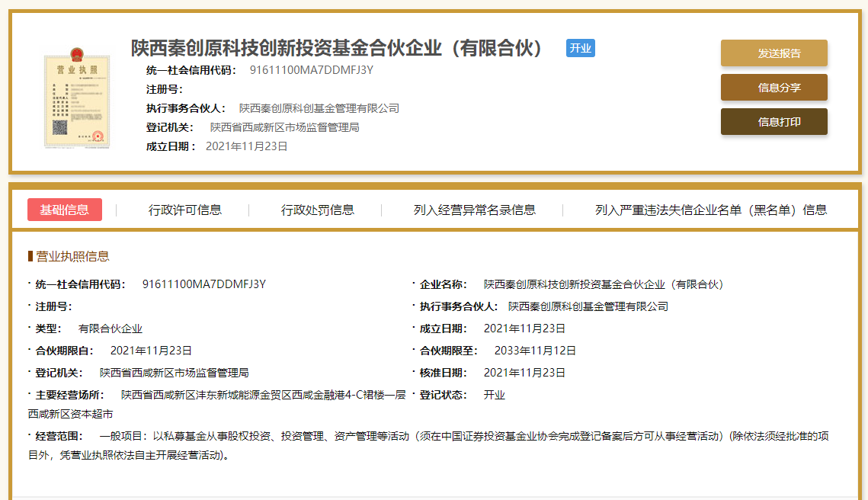Open the 行政处罚信息 tab
This screenshot has height=500, width=868.
pos(317,210)
